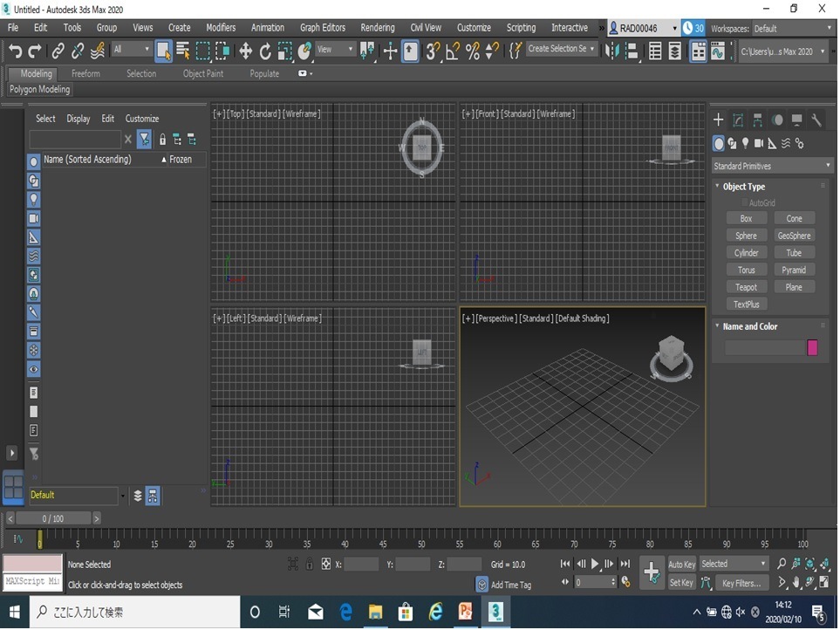This screenshot has height=630, width=840.
Task: Click the Auto Key button
Action: tap(681, 564)
